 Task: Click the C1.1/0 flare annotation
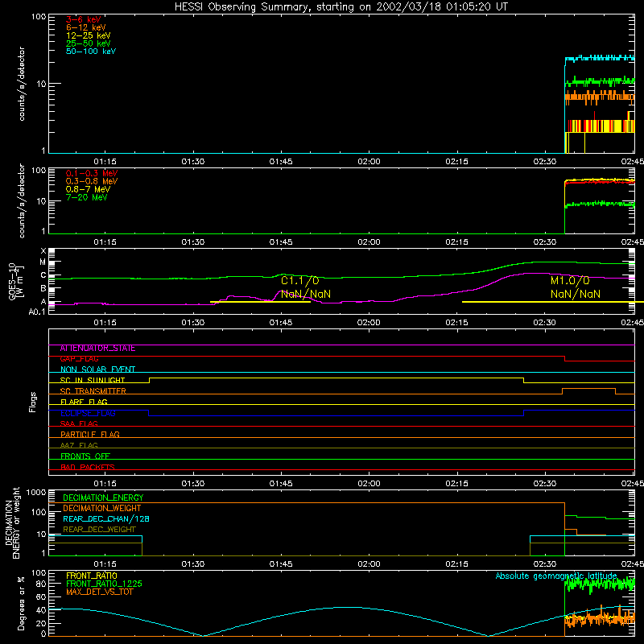tap(299, 280)
